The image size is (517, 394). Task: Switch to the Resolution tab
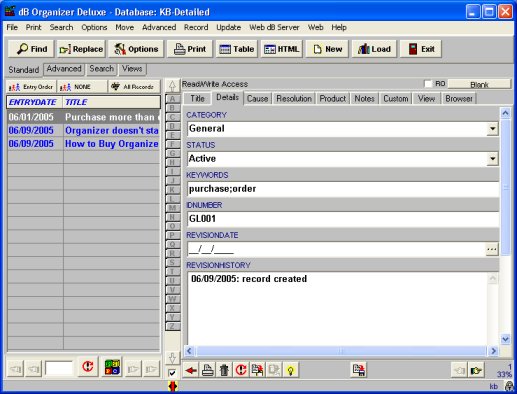[294, 99]
